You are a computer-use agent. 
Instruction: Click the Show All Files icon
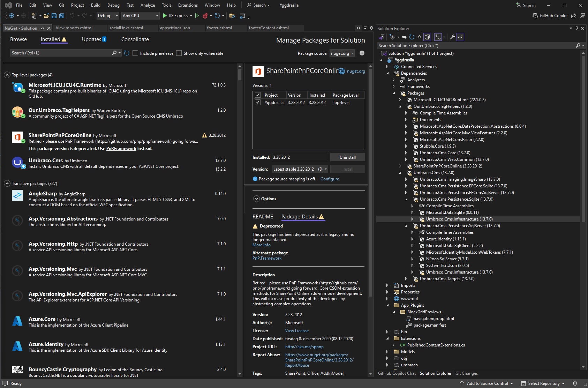(427, 37)
